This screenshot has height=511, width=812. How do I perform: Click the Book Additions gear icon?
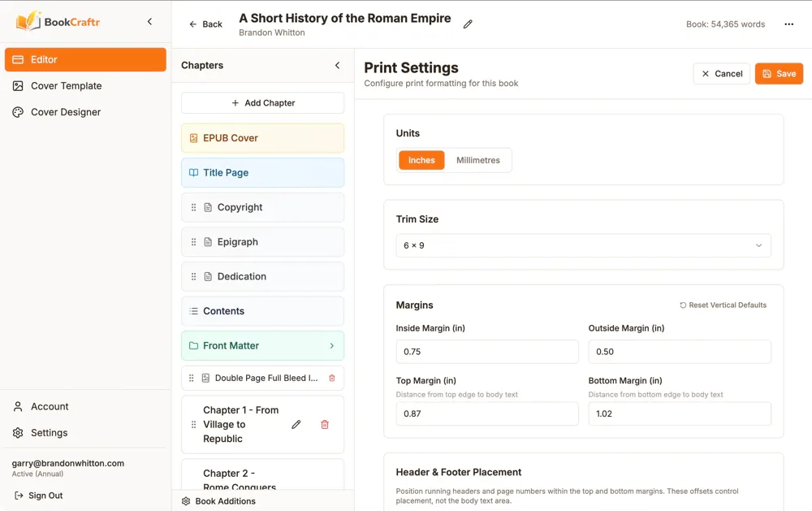(186, 501)
